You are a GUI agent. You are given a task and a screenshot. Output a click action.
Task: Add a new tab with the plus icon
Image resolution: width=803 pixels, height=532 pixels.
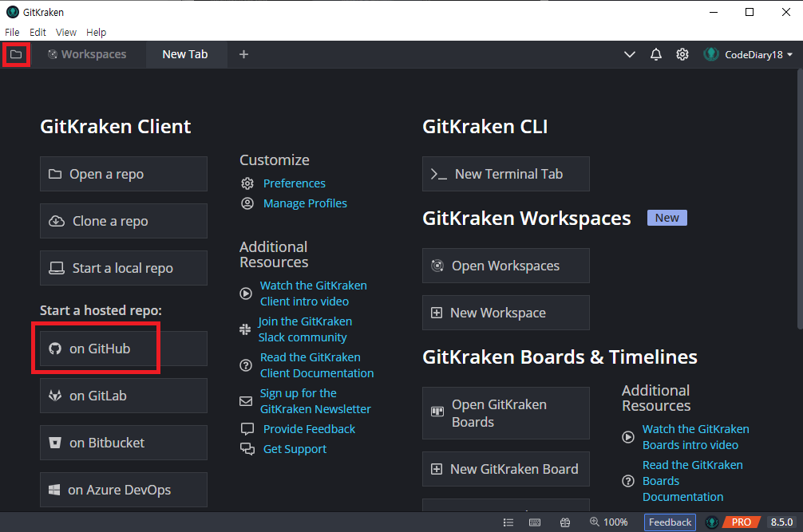coord(243,54)
